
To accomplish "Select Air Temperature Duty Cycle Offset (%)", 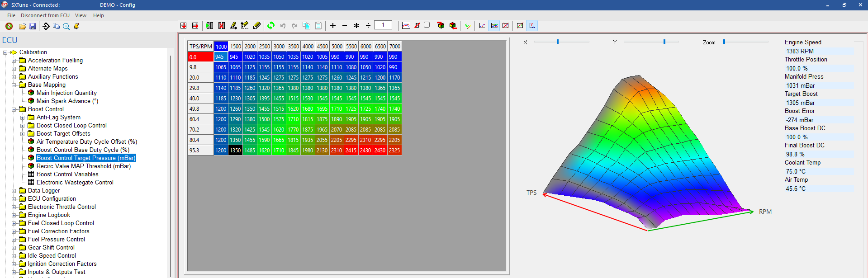I will pyautogui.click(x=87, y=142).
